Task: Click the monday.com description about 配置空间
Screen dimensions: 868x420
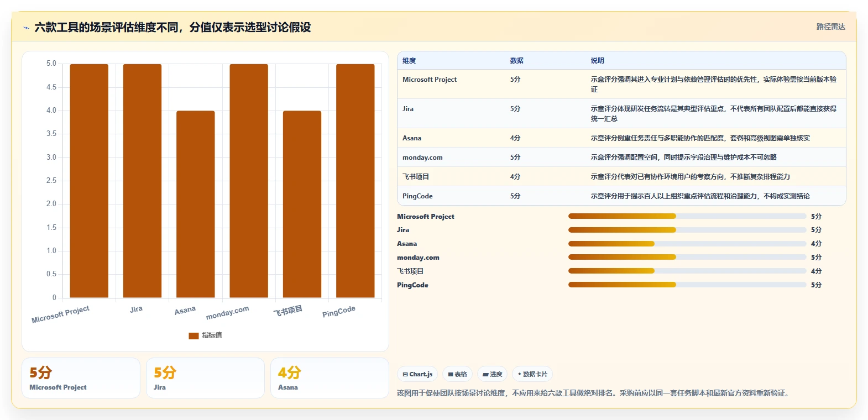Action: [684, 158]
